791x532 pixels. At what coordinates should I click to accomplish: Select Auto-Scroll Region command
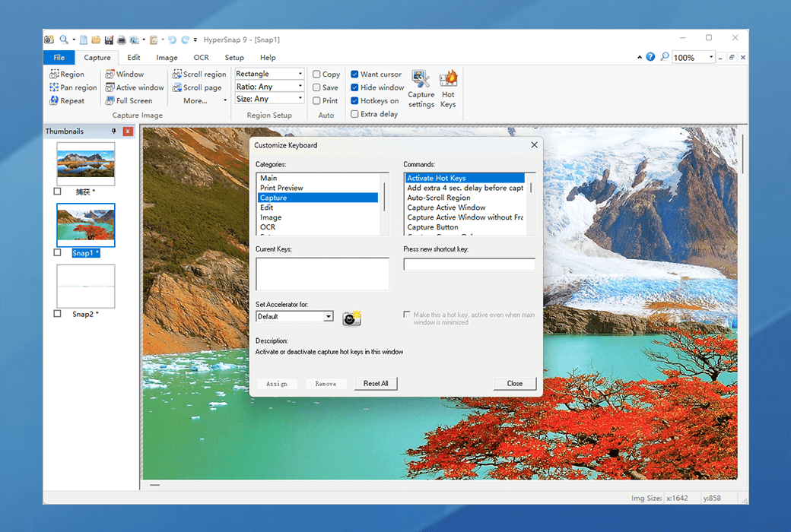coord(465,198)
